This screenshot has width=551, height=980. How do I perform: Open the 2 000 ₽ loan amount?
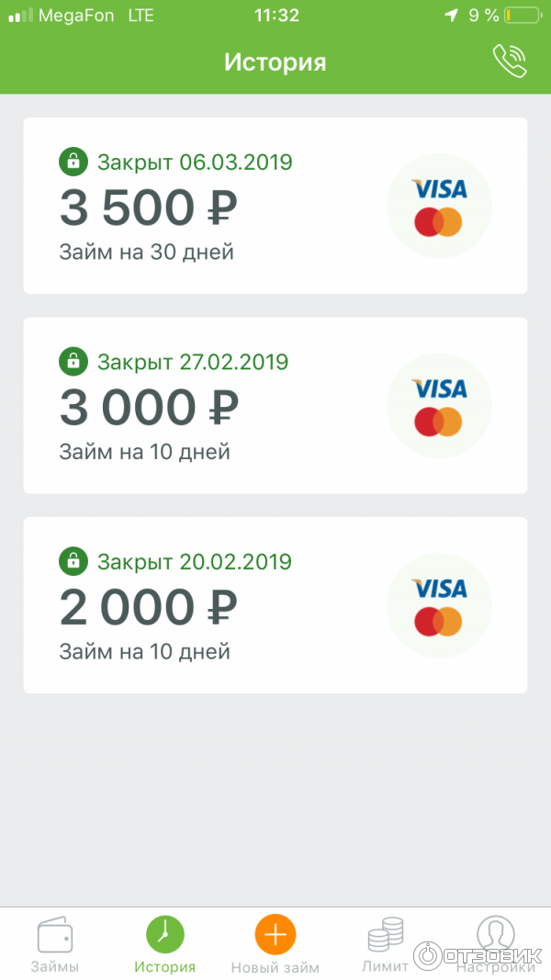(x=149, y=607)
